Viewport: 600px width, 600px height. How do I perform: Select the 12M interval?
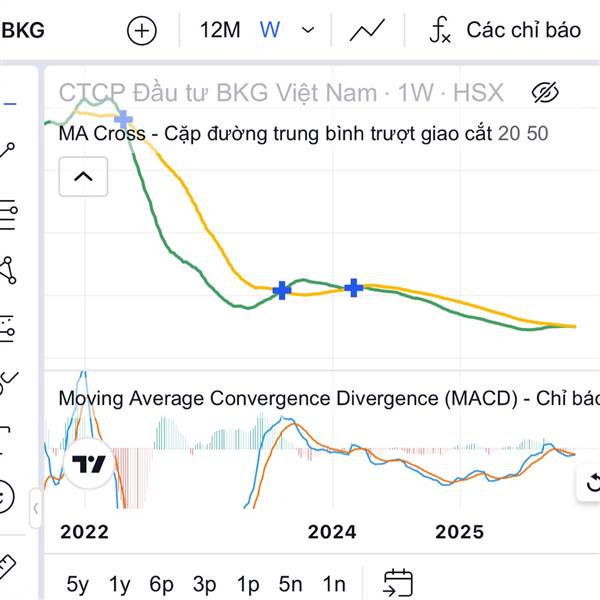[x=219, y=30]
